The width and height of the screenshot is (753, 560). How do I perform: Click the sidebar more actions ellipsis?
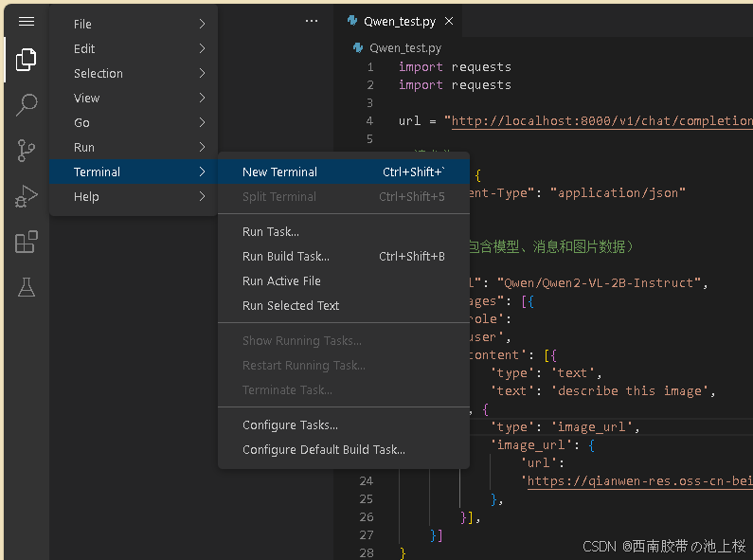pos(312,21)
